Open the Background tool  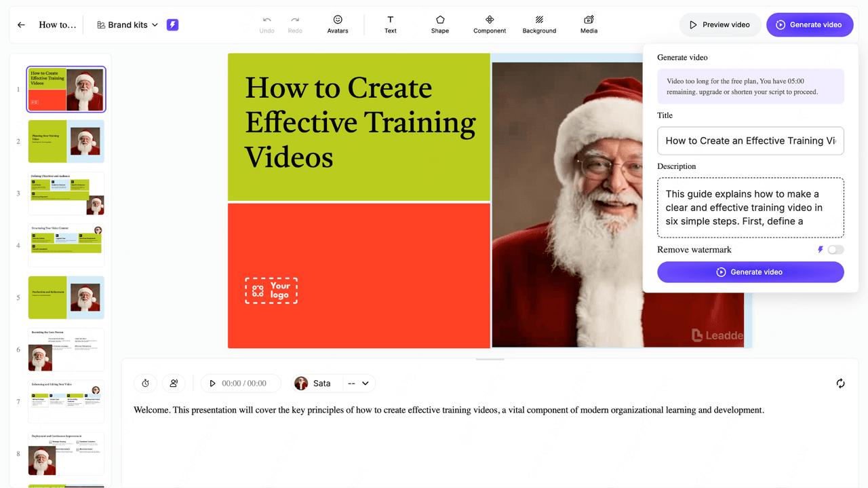pos(539,24)
